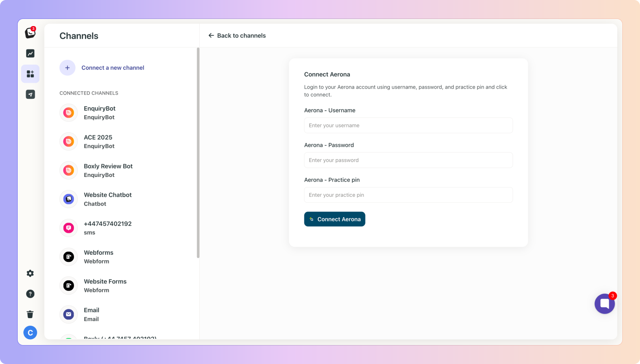Open the paper plane campaigns icon
The width and height of the screenshot is (640, 364).
[x=30, y=95]
